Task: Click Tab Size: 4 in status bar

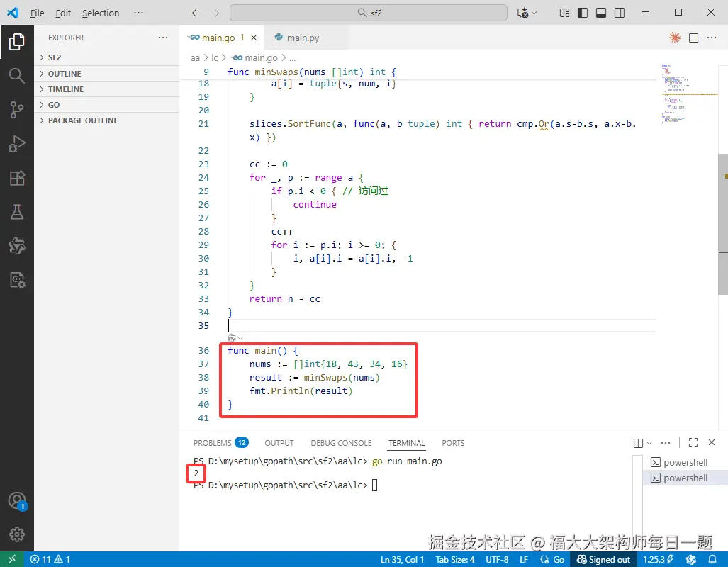Action: pyautogui.click(x=455, y=560)
